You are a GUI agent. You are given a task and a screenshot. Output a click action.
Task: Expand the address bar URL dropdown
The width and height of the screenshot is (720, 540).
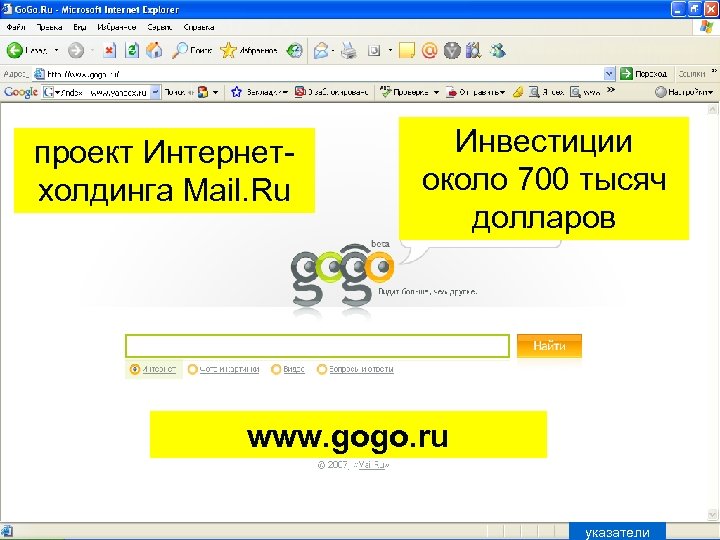[609, 73]
